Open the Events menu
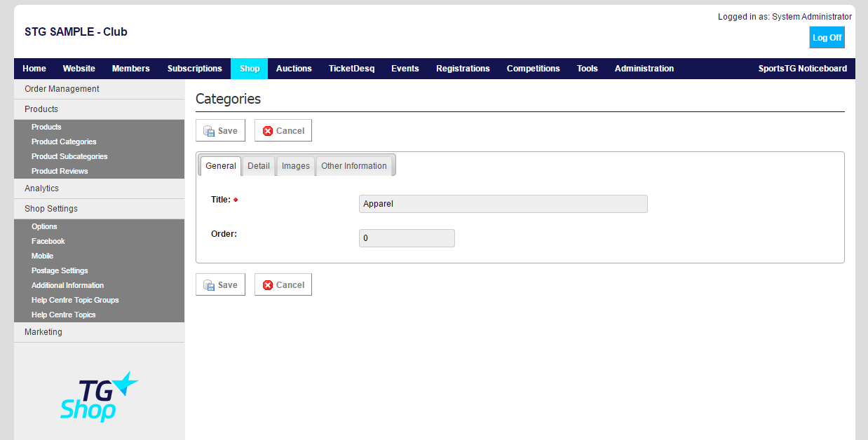Viewport: 868px width, 440px height. click(x=405, y=69)
